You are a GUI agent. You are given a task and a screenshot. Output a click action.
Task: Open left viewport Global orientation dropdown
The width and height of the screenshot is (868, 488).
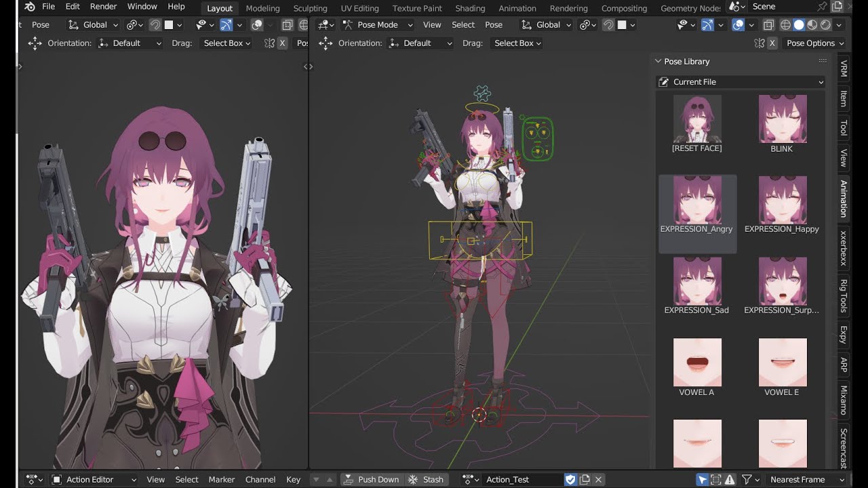pos(94,25)
